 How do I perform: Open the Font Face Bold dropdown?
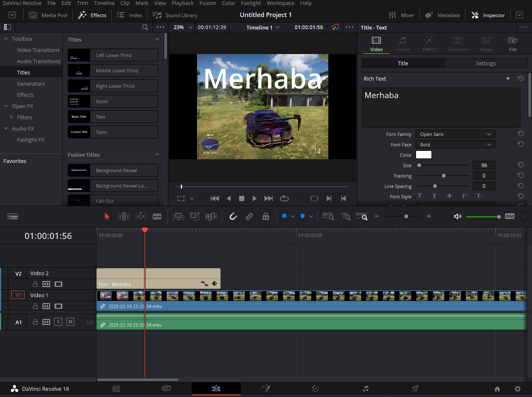point(455,145)
